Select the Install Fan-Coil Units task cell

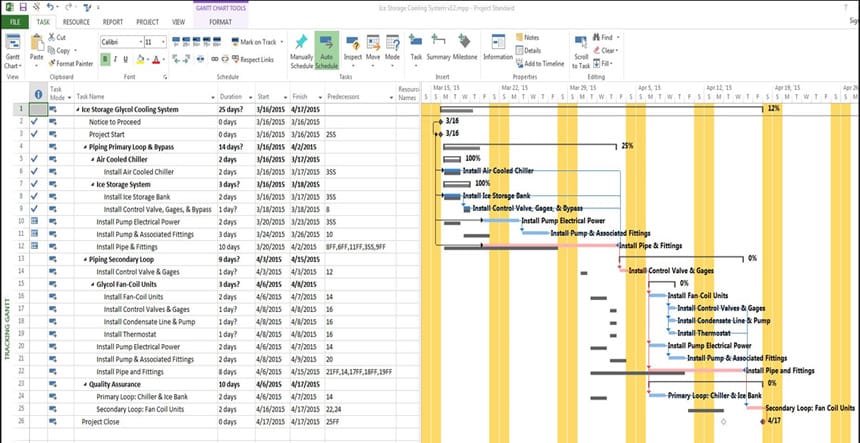click(x=145, y=297)
